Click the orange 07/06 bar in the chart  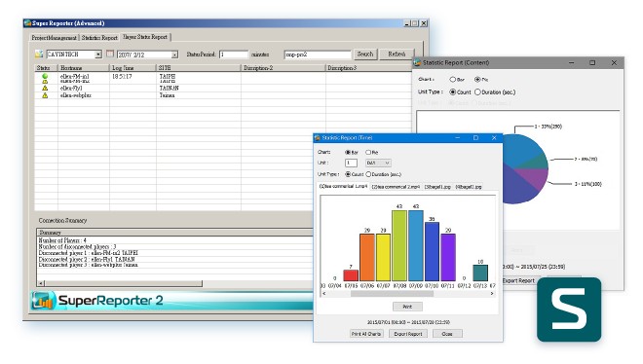coord(367,258)
